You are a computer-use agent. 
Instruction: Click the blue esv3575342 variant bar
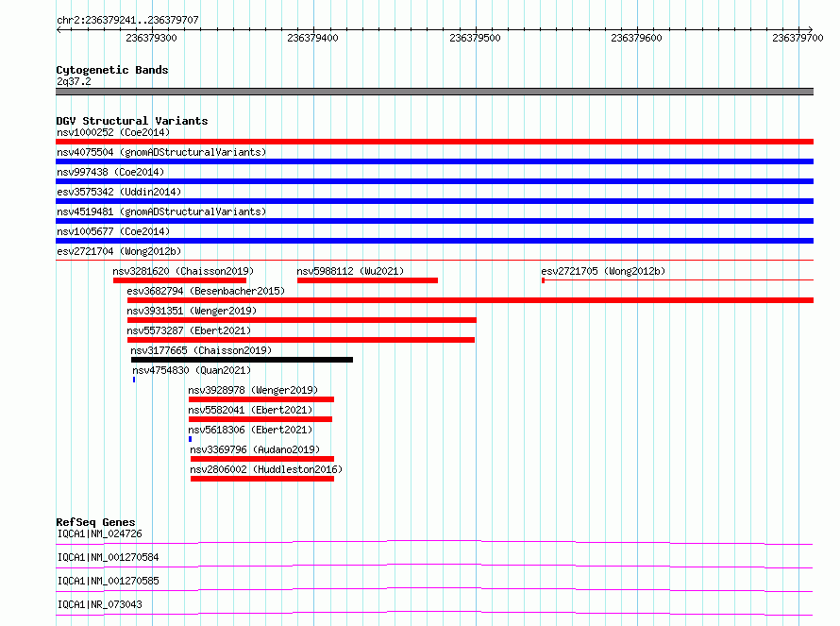[434, 201]
